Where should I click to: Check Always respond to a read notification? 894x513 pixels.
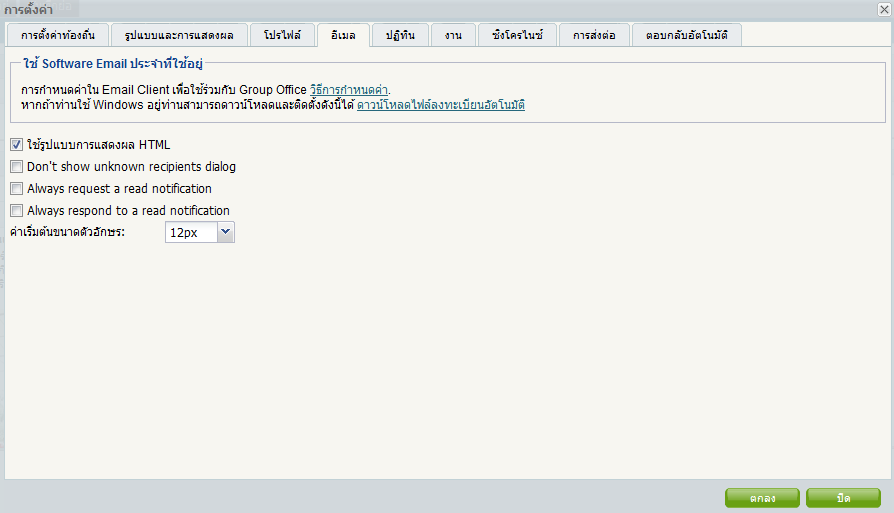17,210
